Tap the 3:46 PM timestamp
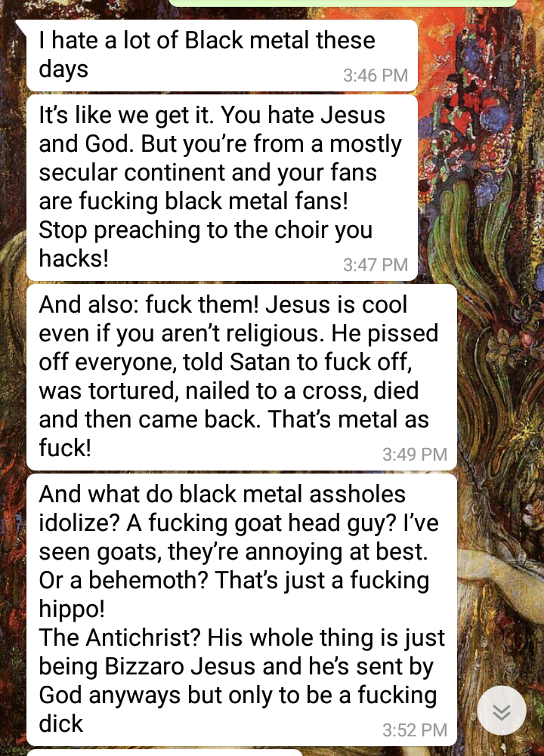 [376, 76]
